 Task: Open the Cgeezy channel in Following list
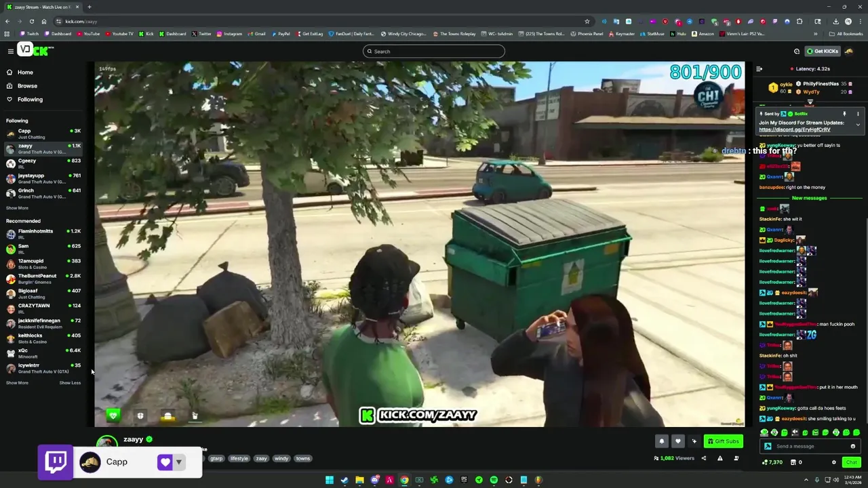coord(43,163)
